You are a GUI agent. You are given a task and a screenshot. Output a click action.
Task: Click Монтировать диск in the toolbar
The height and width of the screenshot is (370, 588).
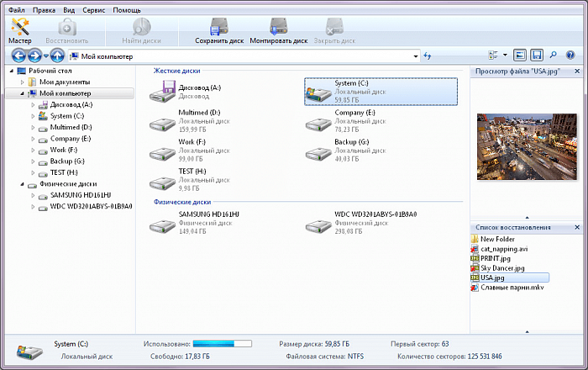coord(279,31)
